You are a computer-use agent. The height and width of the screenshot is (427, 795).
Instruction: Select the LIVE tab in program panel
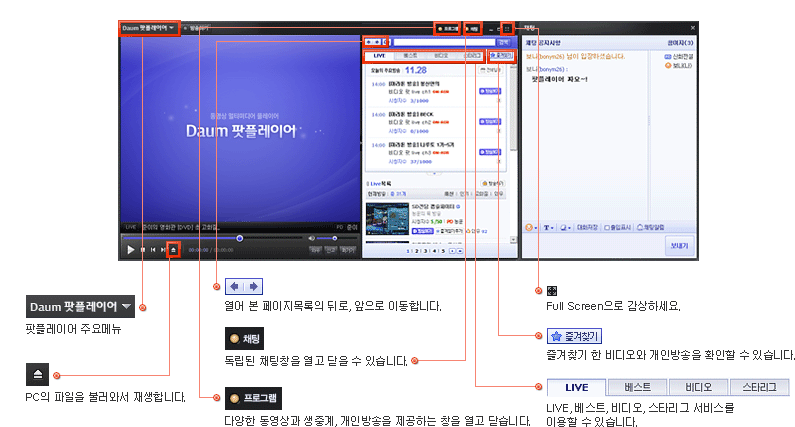tap(380, 56)
